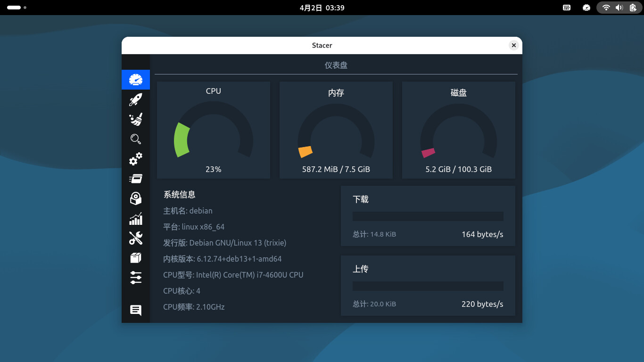Image resolution: width=644 pixels, height=362 pixels.
Task: Click the Feedback chat bubble icon
Action: point(136,310)
